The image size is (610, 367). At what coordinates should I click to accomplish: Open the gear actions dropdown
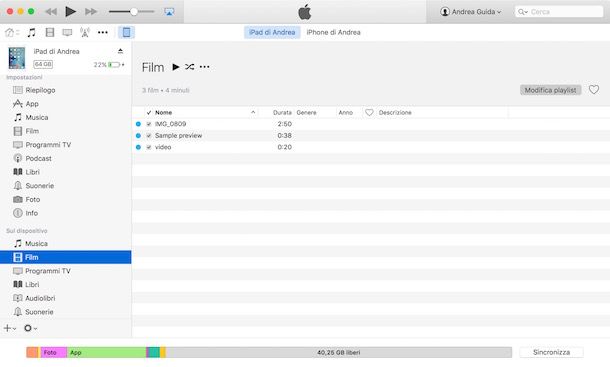(30, 328)
